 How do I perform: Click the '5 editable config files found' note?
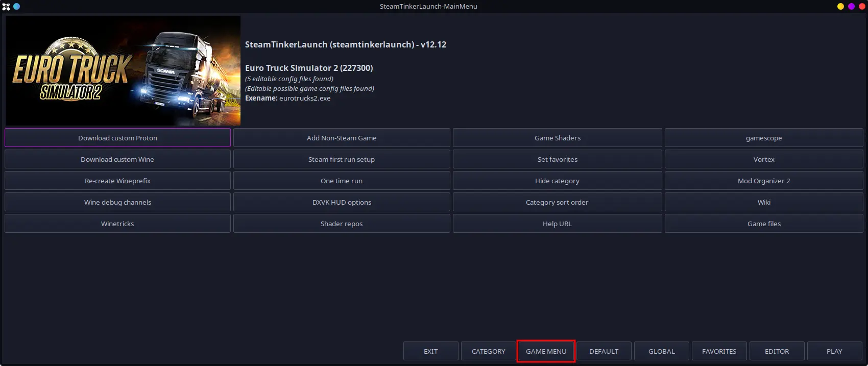289,79
